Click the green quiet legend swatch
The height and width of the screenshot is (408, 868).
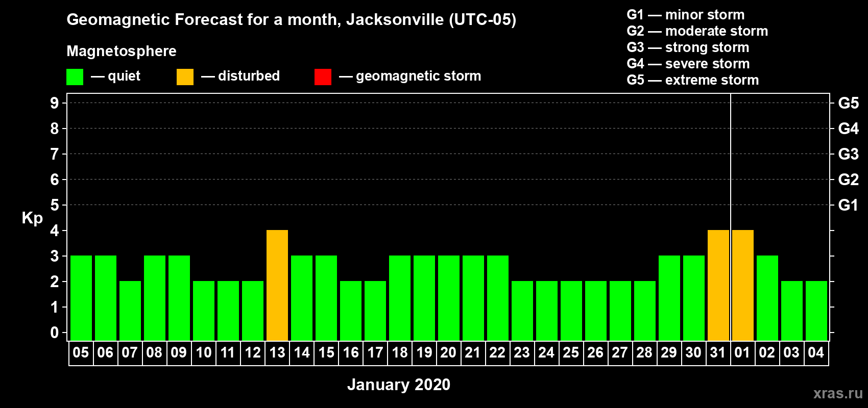point(75,77)
